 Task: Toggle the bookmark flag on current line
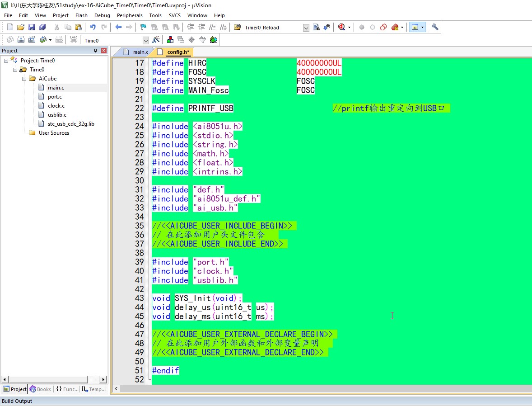point(143,27)
